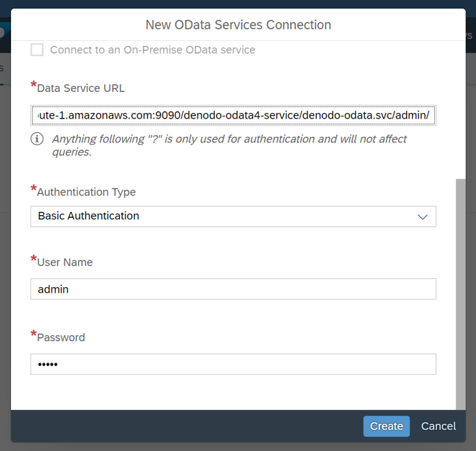The image size is (476, 451).
Task: Click the 'User Name' field label
Action: coord(64,263)
